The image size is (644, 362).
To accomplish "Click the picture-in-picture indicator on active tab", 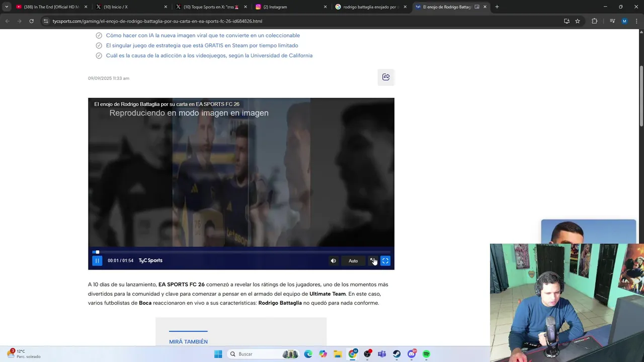I will point(477,7).
